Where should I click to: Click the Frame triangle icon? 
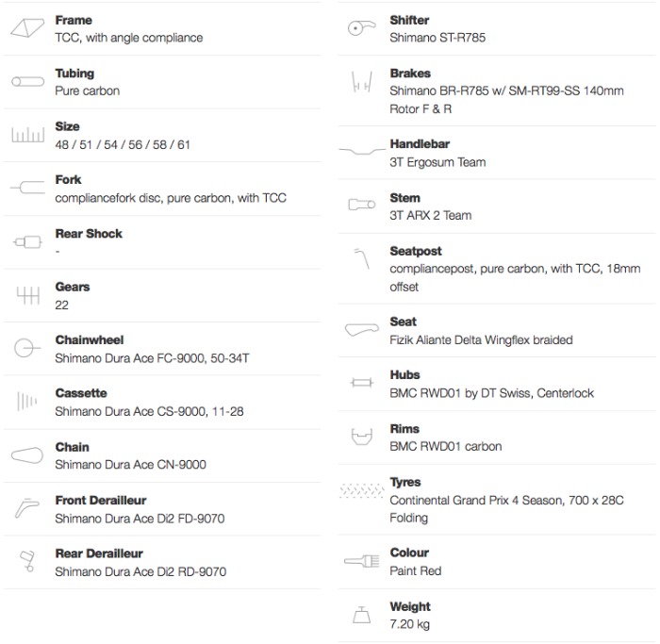pyautogui.click(x=27, y=28)
